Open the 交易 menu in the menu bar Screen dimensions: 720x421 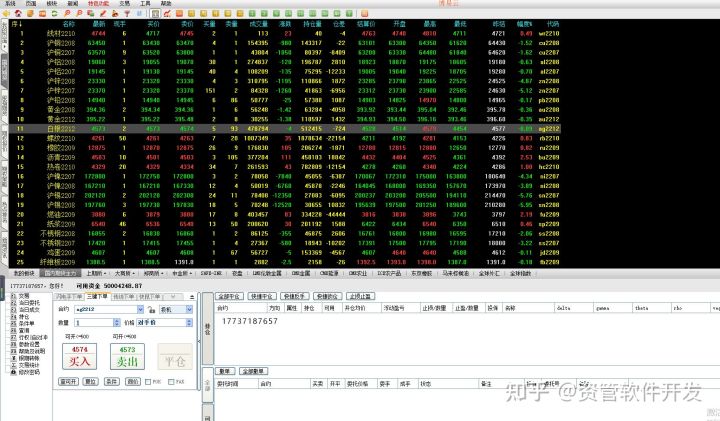pos(124,3)
